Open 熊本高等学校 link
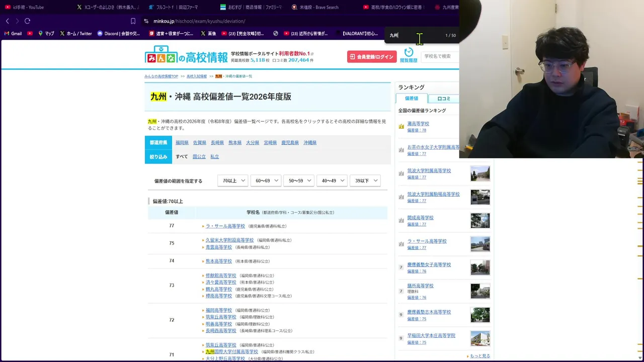 tap(219, 261)
